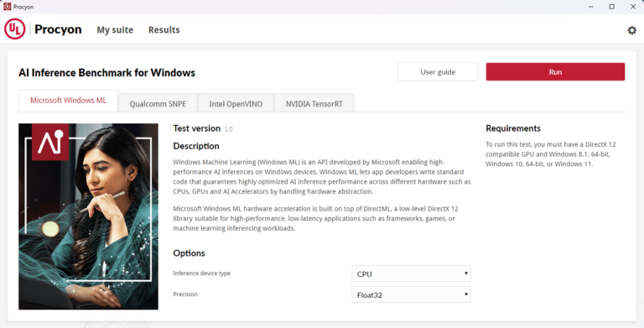This screenshot has width=644, height=328.
Task: Click the UL logo icon
Action: (15, 29)
